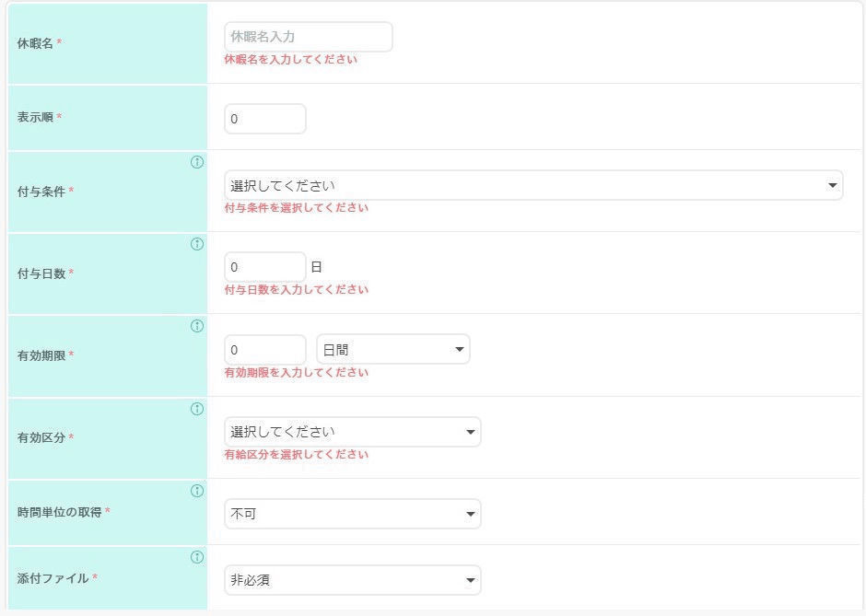This screenshot has width=866, height=616.
Task: Click the 休暇名 text input field
Action: 308,37
